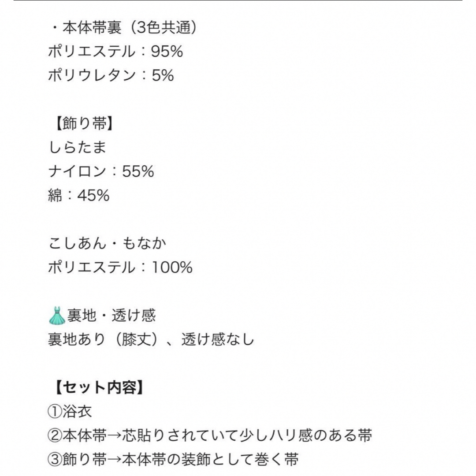Click the 【セット内容】 heading
The height and width of the screenshot is (476, 476).
pos(99,387)
